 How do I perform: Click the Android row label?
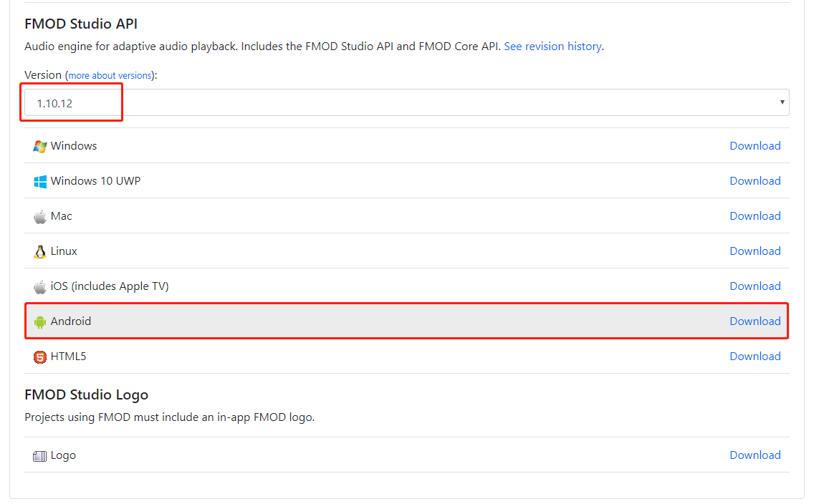coord(71,321)
